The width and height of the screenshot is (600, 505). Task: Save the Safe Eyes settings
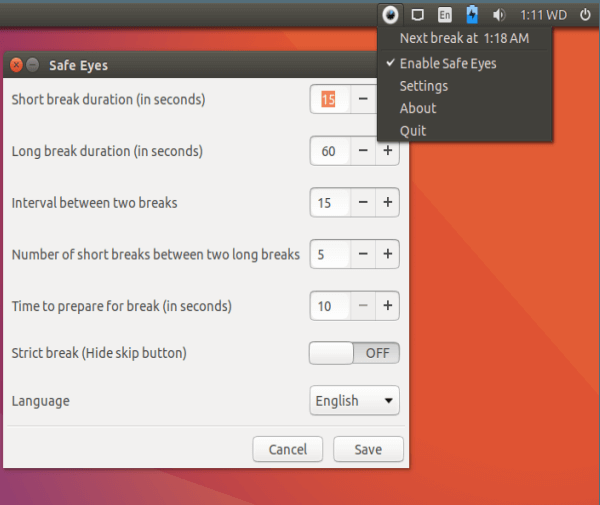coord(368,449)
